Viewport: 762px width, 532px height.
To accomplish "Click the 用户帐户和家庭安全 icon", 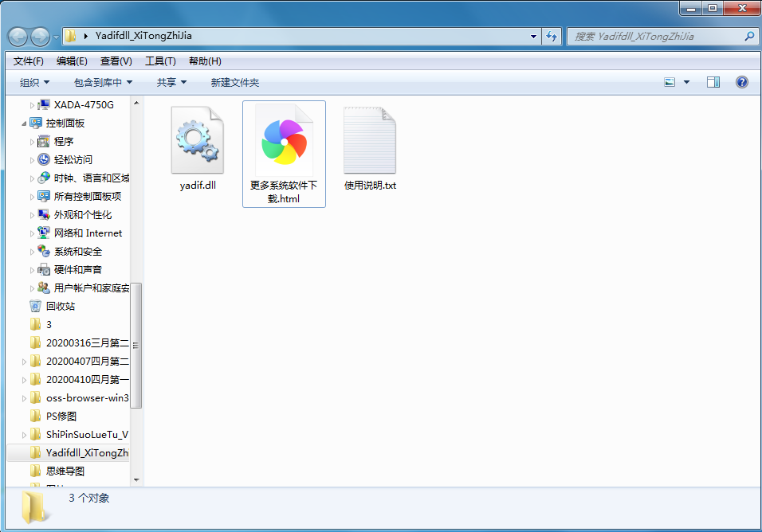I will 44,288.
